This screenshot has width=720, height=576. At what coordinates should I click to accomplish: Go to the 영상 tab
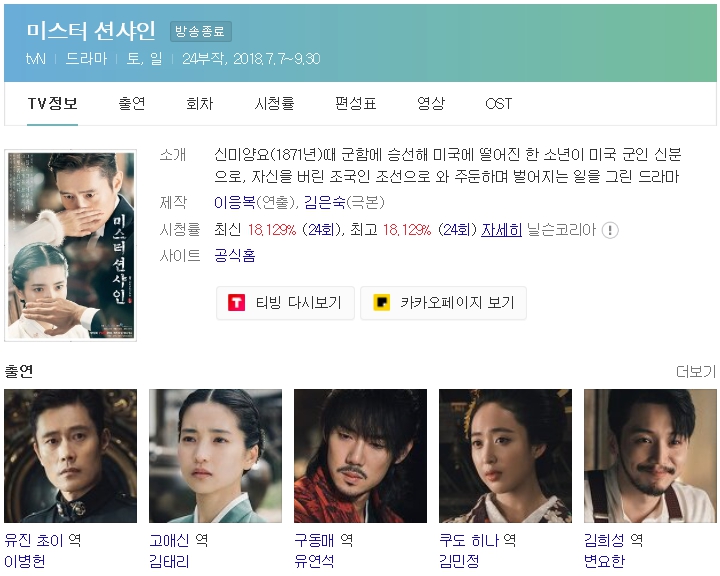pos(431,104)
